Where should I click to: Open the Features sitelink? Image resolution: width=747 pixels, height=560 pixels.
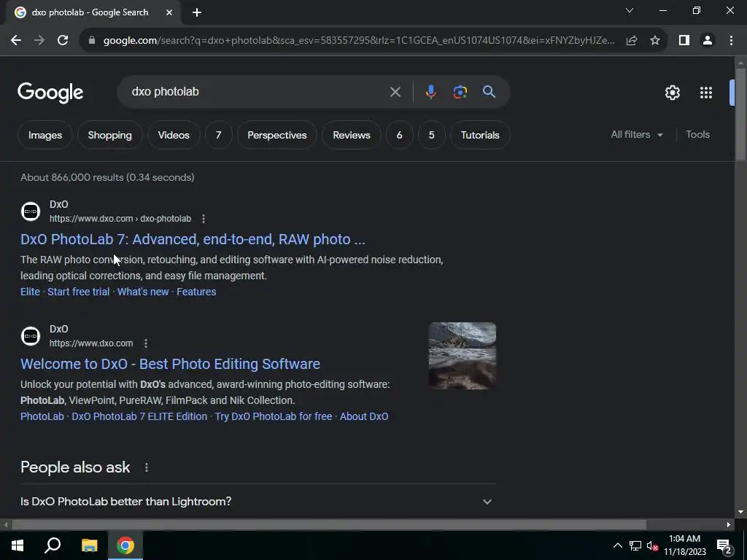(196, 292)
